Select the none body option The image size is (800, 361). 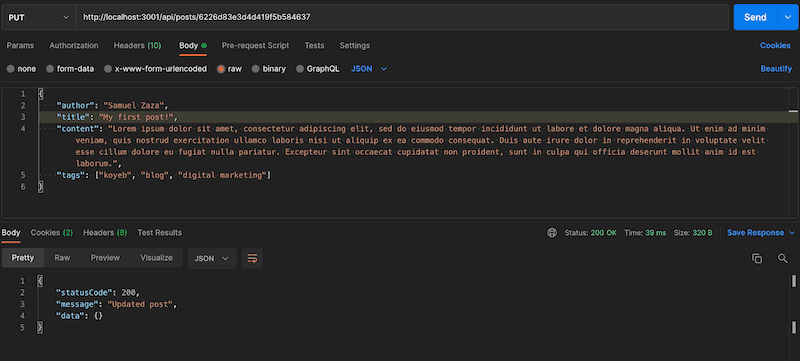pos(21,69)
